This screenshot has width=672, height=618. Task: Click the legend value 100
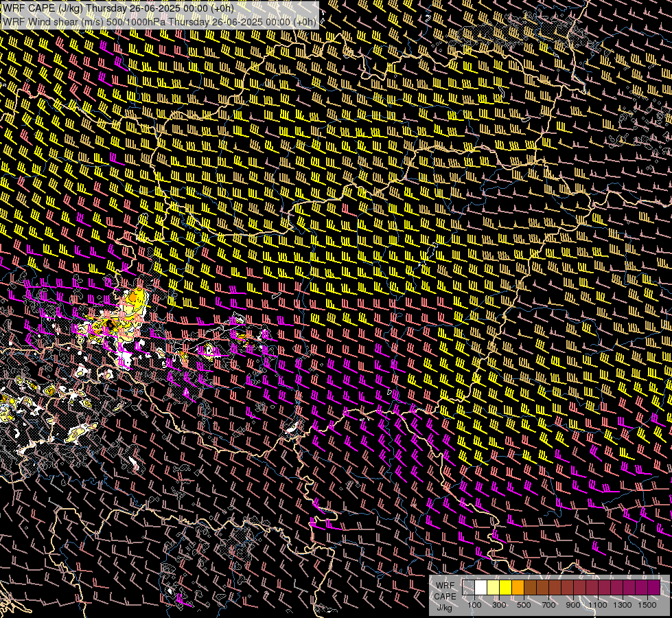coord(474,605)
